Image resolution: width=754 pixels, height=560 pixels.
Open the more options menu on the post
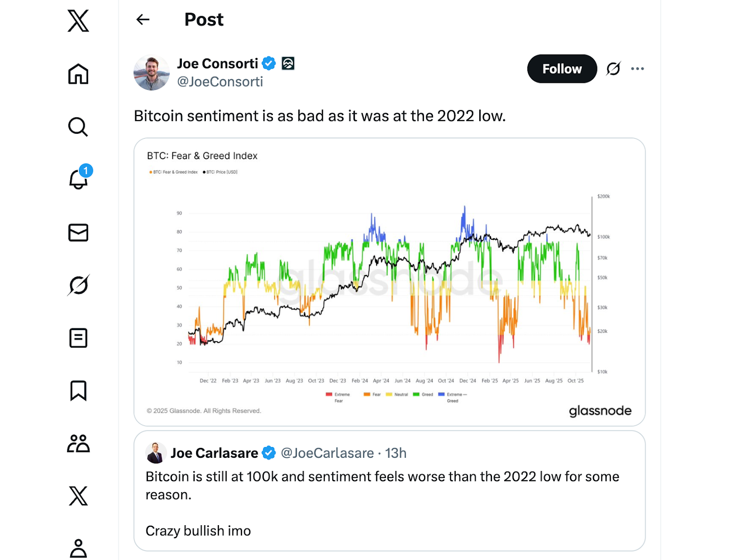pos(638,68)
